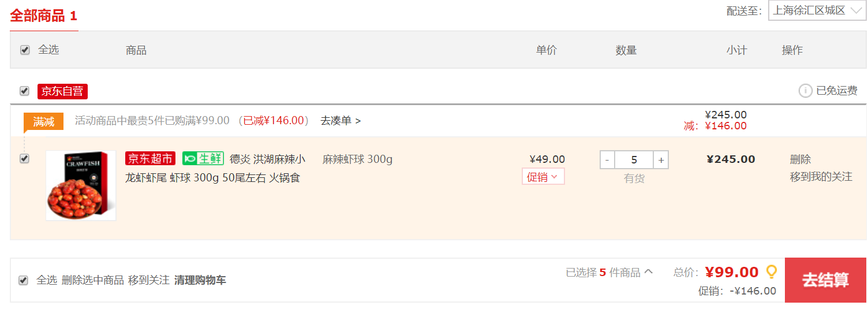This screenshot has height=309, width=868.
Task: Open the 去凑单 link
Action: 341,121
